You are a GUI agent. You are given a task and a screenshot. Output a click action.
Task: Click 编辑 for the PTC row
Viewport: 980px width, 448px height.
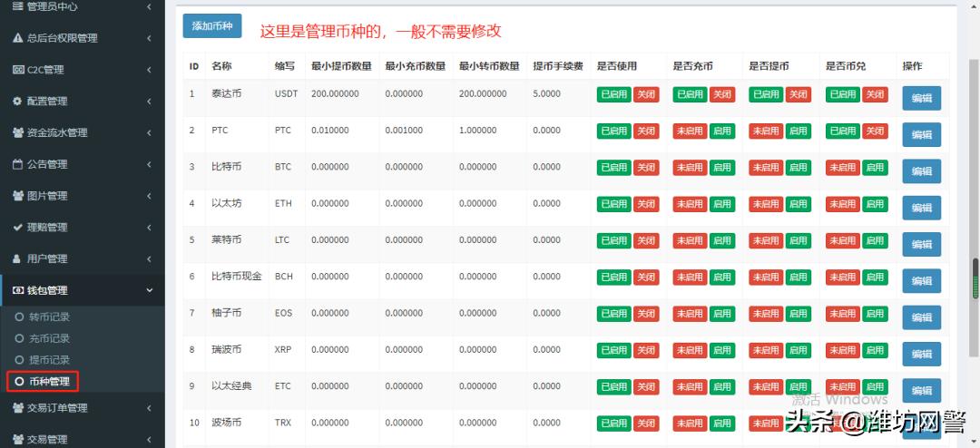921,134
